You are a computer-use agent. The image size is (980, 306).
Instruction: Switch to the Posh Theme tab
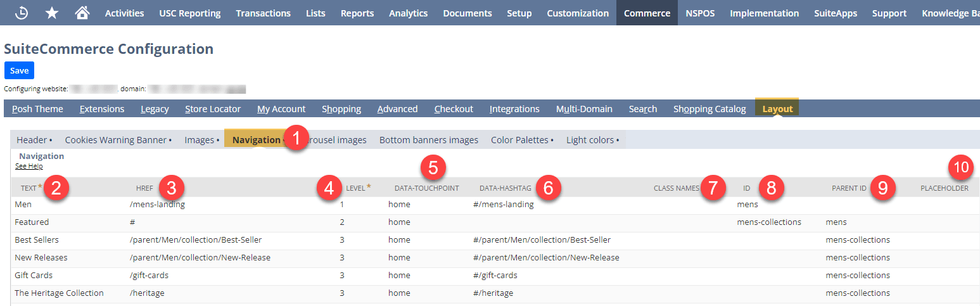click(37, 109)
